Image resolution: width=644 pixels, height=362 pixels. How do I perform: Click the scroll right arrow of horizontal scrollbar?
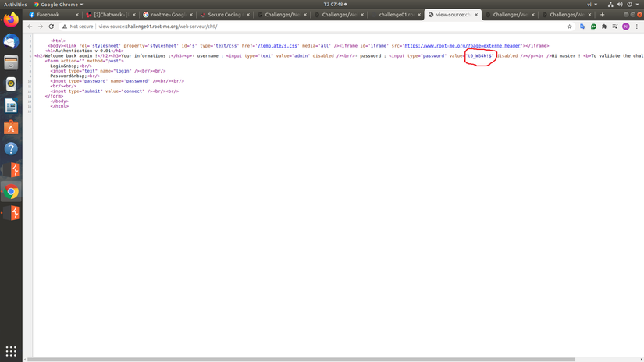pyautogui.click(x=641, y=360)
